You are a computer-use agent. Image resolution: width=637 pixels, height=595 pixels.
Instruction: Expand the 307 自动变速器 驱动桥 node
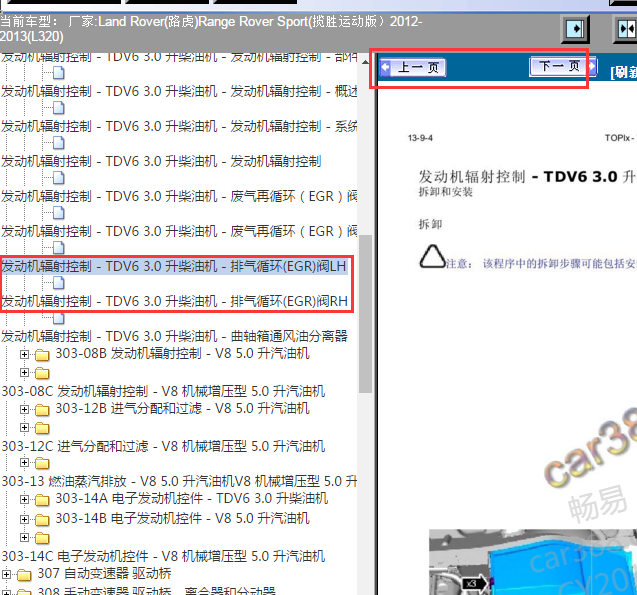click(6, 574)
